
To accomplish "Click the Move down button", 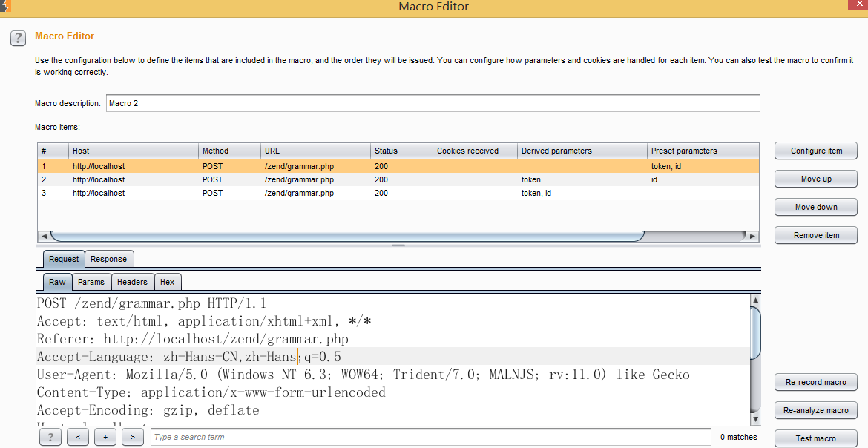I will [816, 207].
